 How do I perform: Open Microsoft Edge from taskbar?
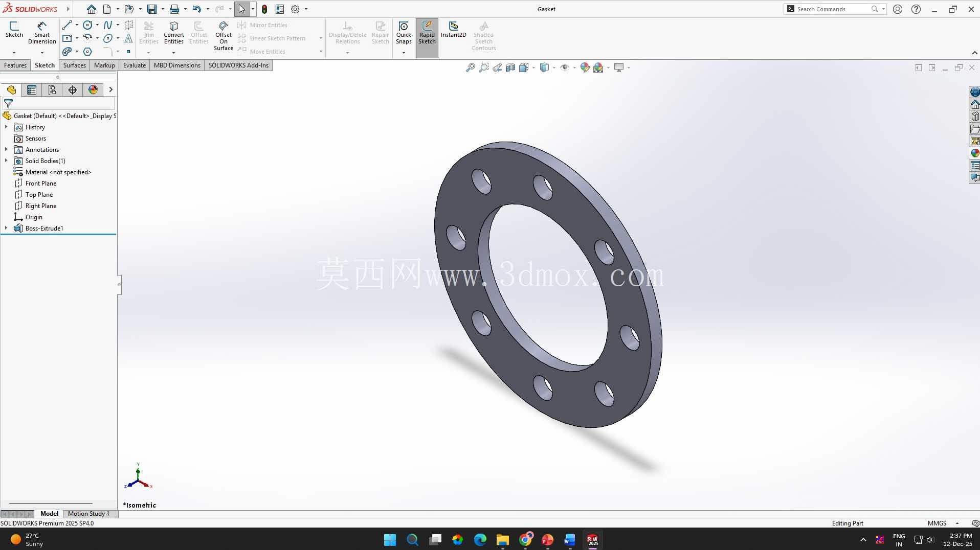point(480,540)
